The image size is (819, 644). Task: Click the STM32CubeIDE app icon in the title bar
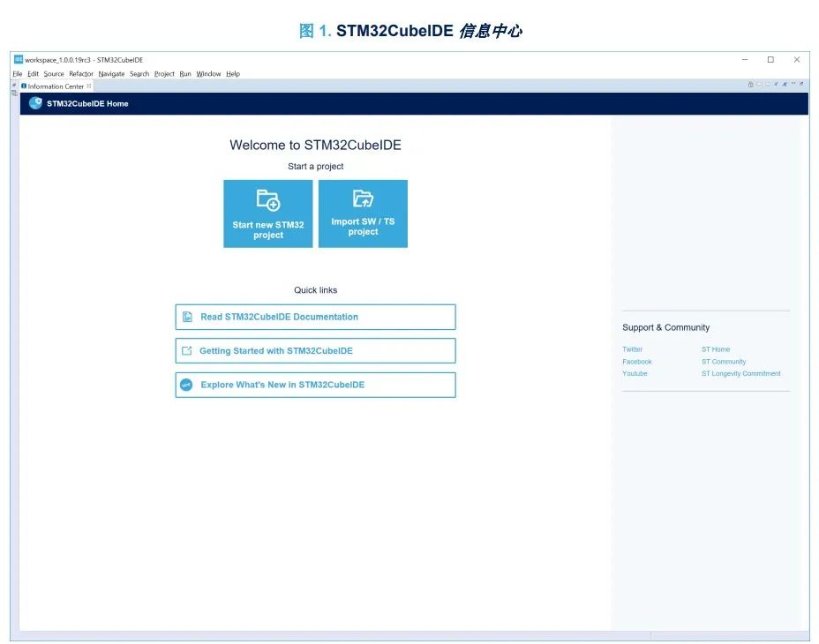[x=19, y=59]
